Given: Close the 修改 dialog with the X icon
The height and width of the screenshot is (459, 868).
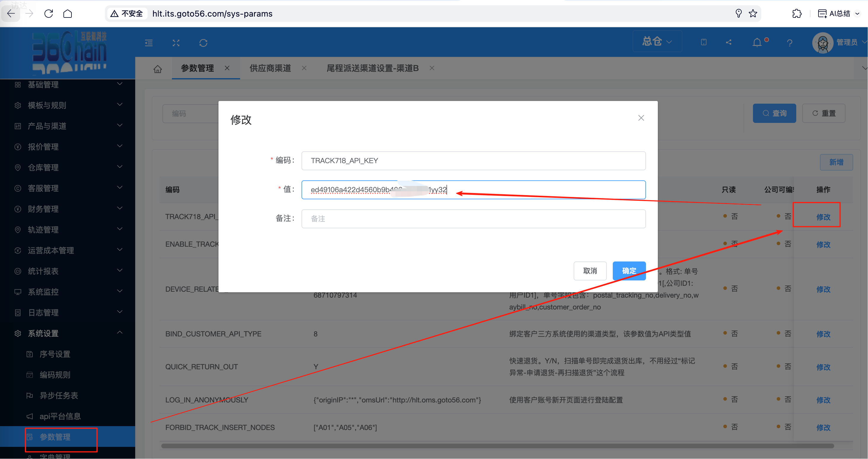Looking at the screenshot, I should coord(641,118).
